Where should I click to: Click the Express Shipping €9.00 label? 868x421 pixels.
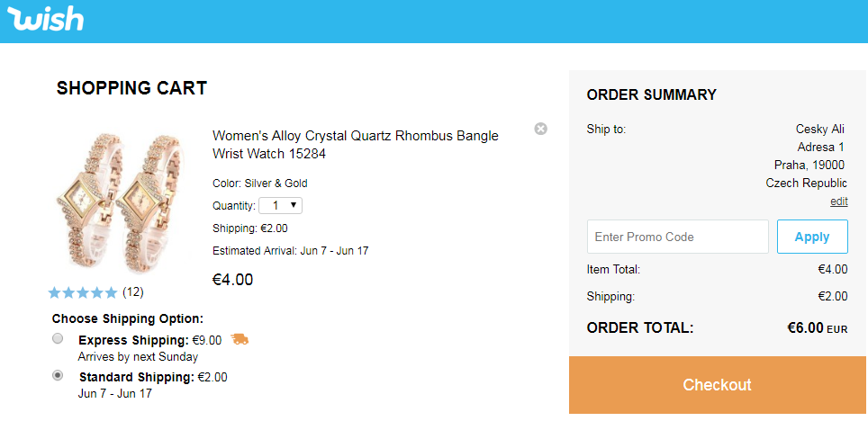click(x=149, y=340)
